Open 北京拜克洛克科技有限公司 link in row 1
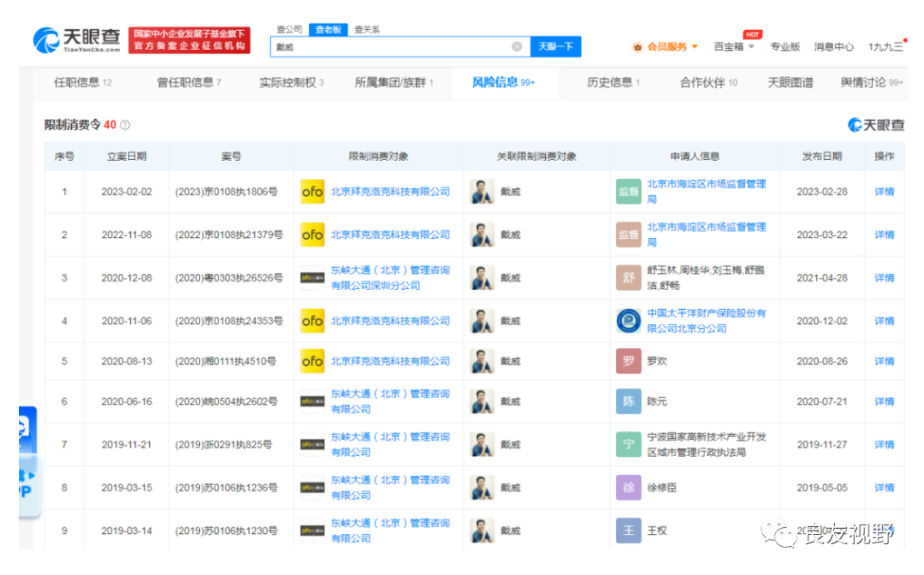924x575 pixels. click(x=390, y=192)
